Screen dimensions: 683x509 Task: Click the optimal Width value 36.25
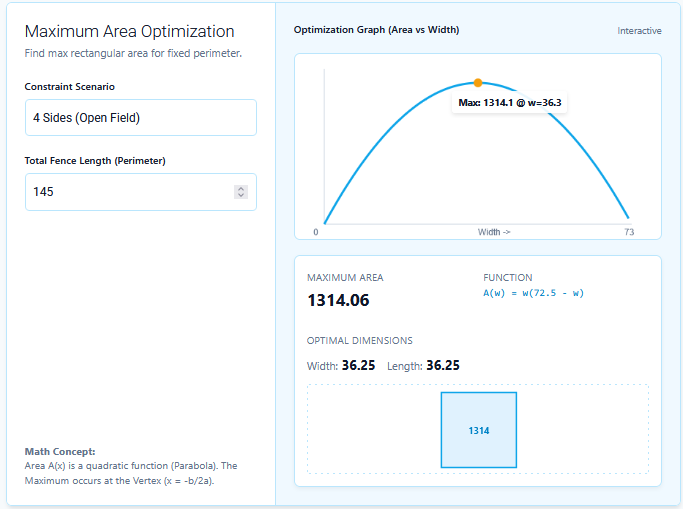(x=358, y=366)
